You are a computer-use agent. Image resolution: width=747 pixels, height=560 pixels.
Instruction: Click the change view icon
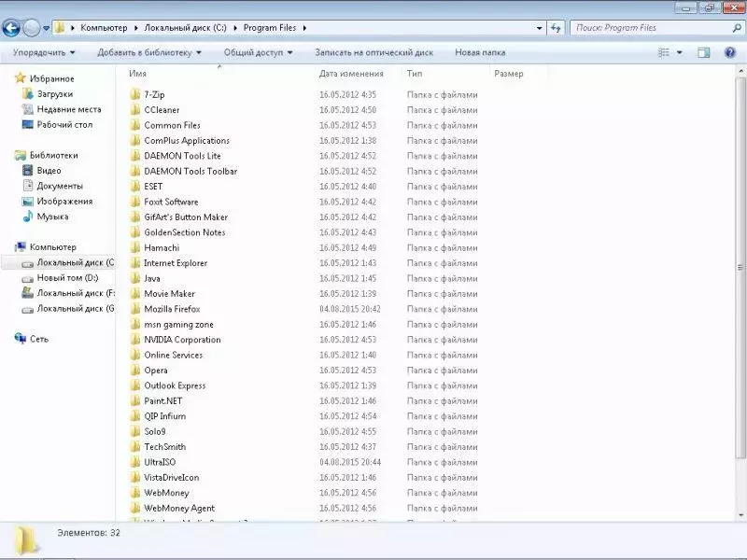pyautogui.click(x=664, y=52)
